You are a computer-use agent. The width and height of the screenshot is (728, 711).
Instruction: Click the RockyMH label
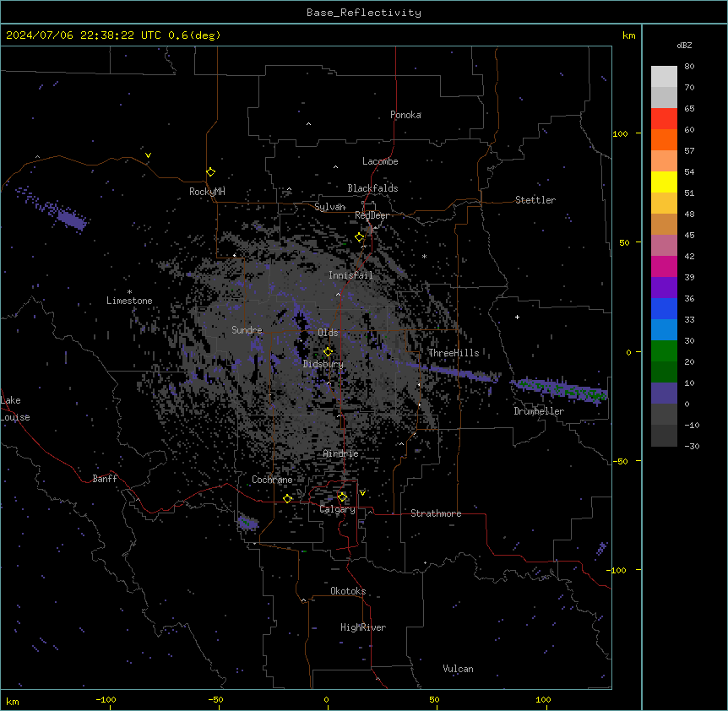point(207,192)
